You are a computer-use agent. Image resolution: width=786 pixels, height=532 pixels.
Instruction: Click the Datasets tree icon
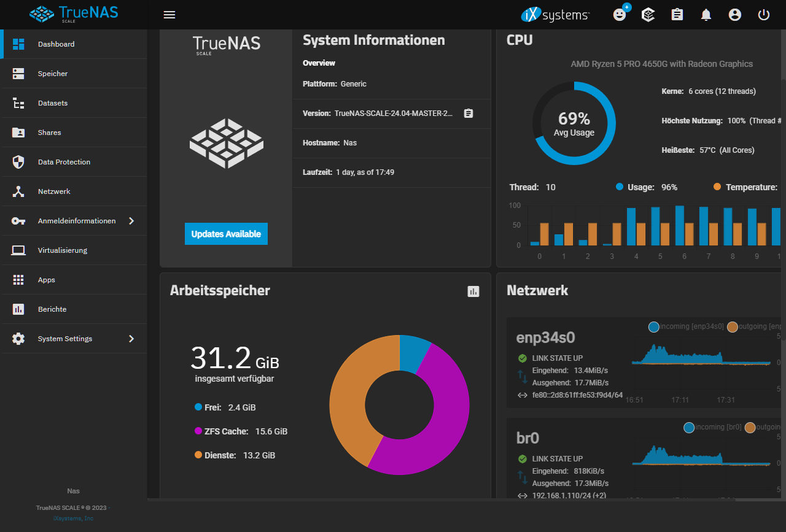(18, 103)
